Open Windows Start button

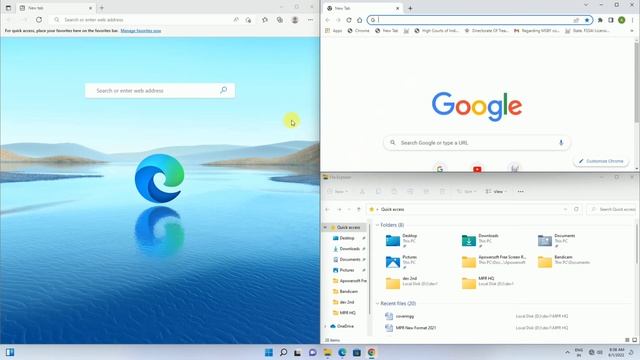tap(269, 352)
